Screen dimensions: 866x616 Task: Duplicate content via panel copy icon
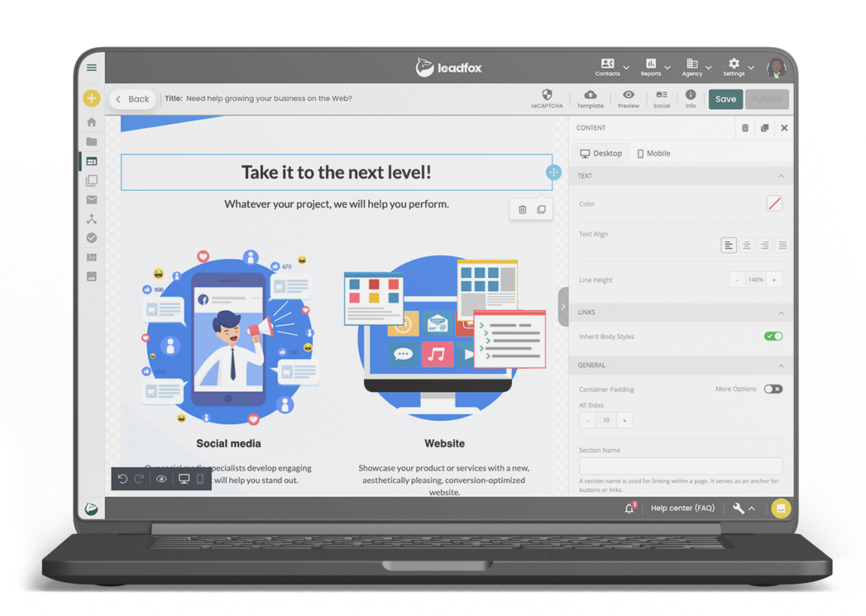tap(765, 128)
